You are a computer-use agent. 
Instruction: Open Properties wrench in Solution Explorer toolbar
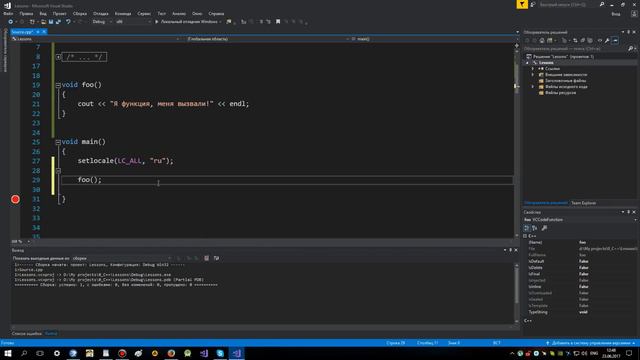point(607,40)
